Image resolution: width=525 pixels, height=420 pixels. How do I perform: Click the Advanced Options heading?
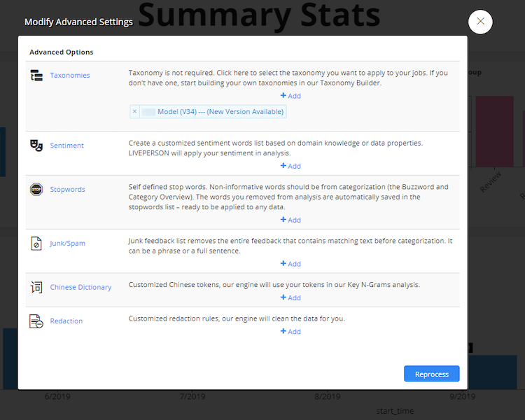point(62,52)
